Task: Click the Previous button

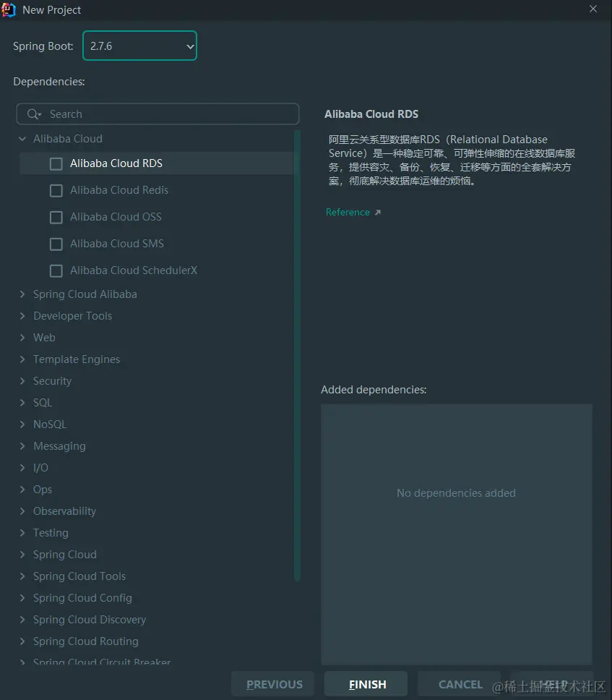Action: pos(273,684)
